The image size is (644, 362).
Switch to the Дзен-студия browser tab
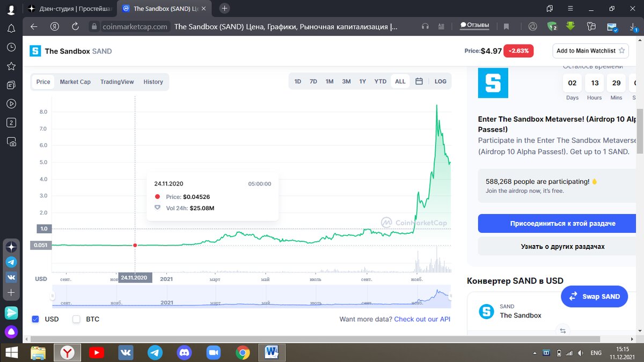click(70, 9)
